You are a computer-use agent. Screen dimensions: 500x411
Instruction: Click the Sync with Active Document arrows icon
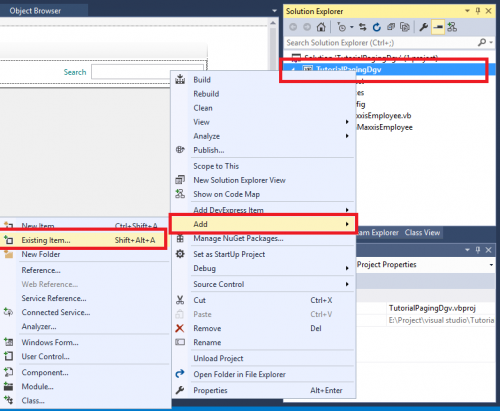tap(363, 27)
